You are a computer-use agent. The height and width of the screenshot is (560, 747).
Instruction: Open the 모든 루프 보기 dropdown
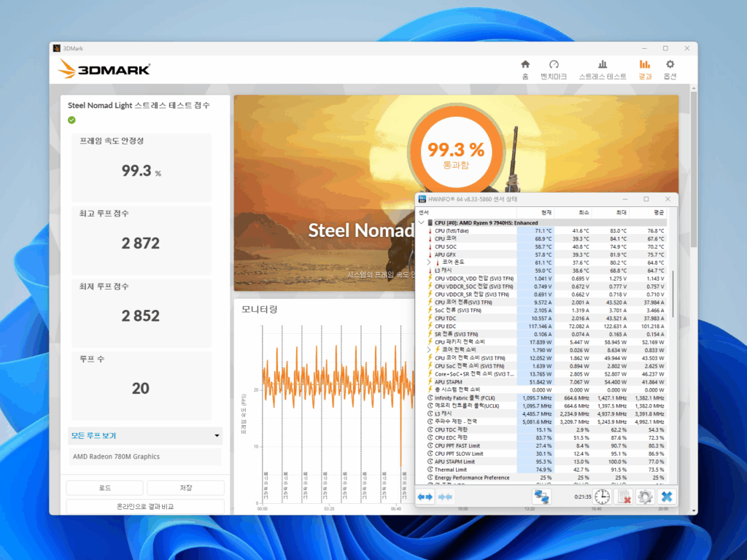[x=145, y=436]
